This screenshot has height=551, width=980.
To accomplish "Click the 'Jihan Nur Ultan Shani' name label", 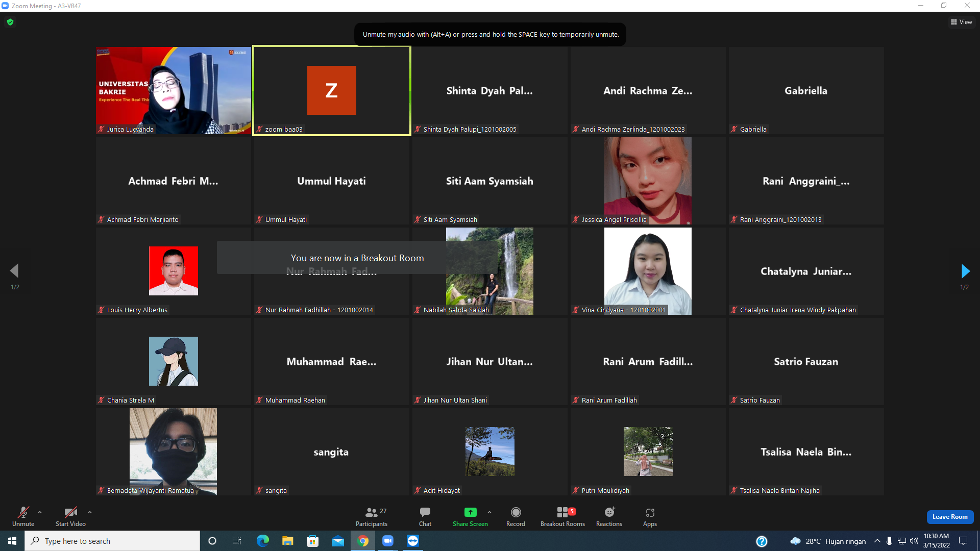I will click(x=455, y=400).
